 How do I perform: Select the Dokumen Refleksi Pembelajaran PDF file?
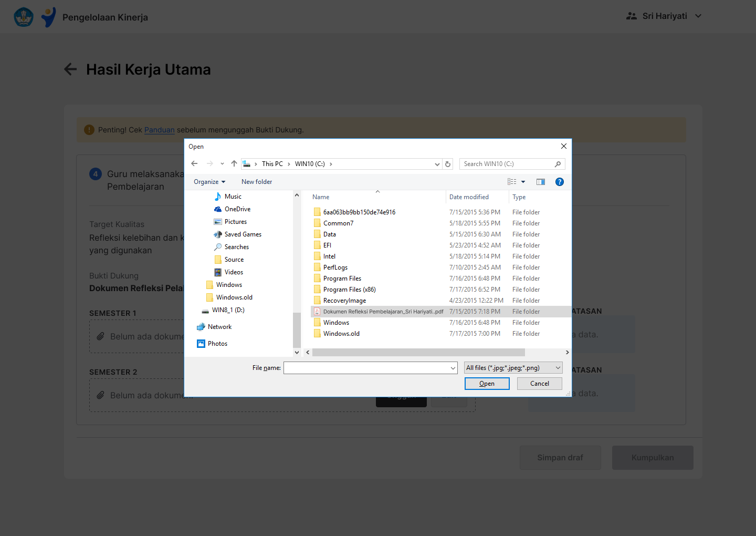[383, 312]
